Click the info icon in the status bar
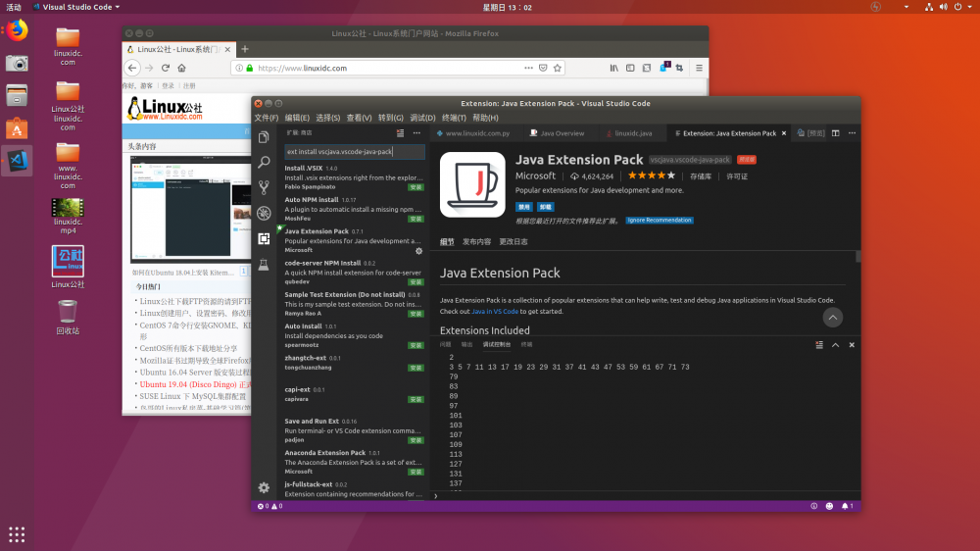The height and width of the screenshot is (551, 980). click(x=813, y=506)
